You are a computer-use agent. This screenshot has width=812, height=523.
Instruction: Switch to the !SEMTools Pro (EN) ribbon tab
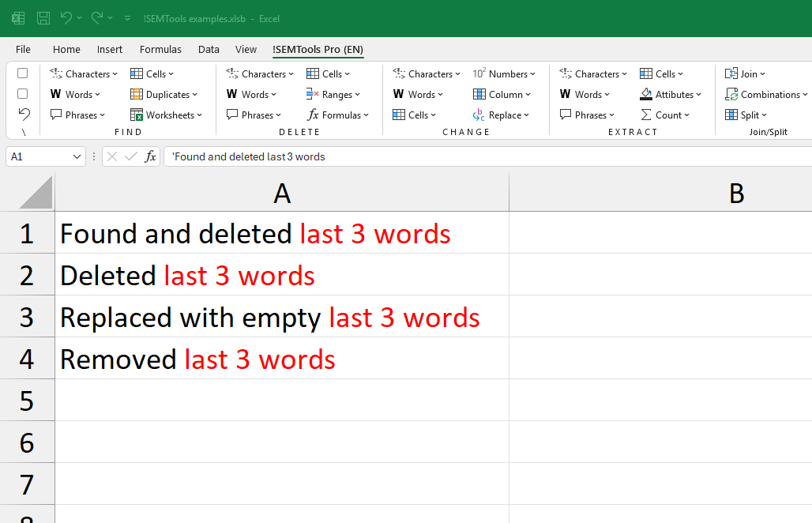318,49
